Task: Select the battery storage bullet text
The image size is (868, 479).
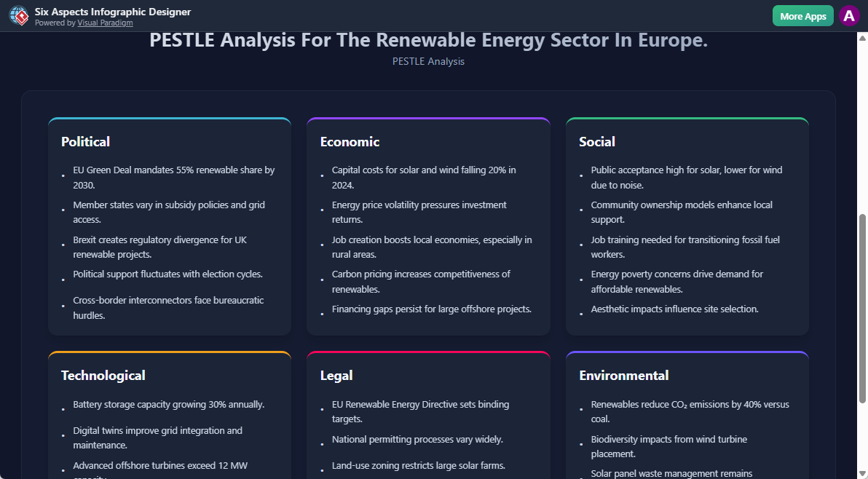Action: pyautogui.click(x=169, y=404)
